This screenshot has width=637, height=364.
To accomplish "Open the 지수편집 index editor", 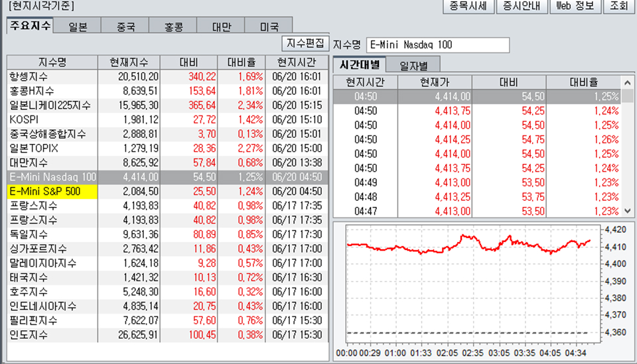I will (305, 43).
